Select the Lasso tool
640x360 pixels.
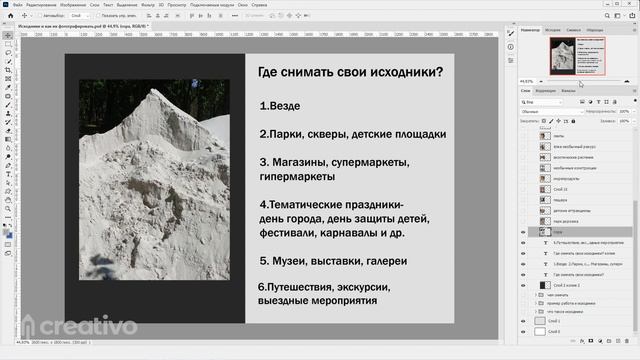[8, 53]
